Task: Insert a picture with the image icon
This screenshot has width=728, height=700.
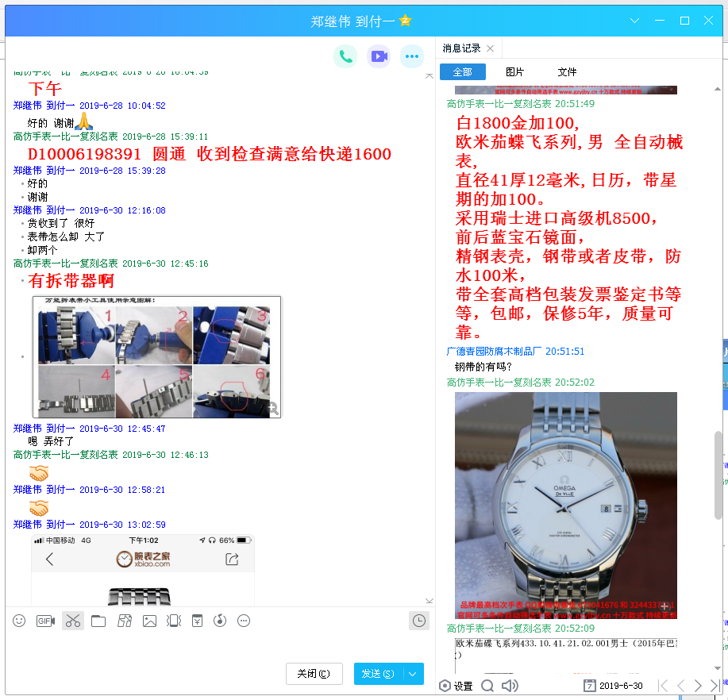Action: click(x=149, y=621)
